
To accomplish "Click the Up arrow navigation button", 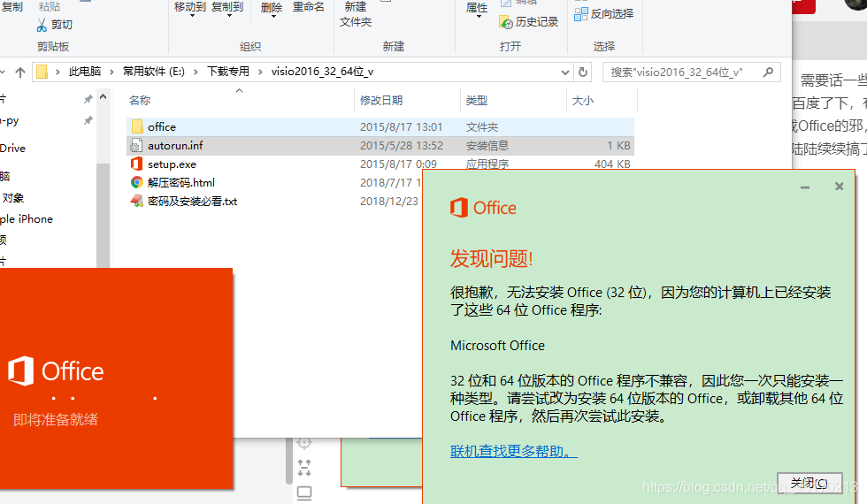I will pos(20,72).
